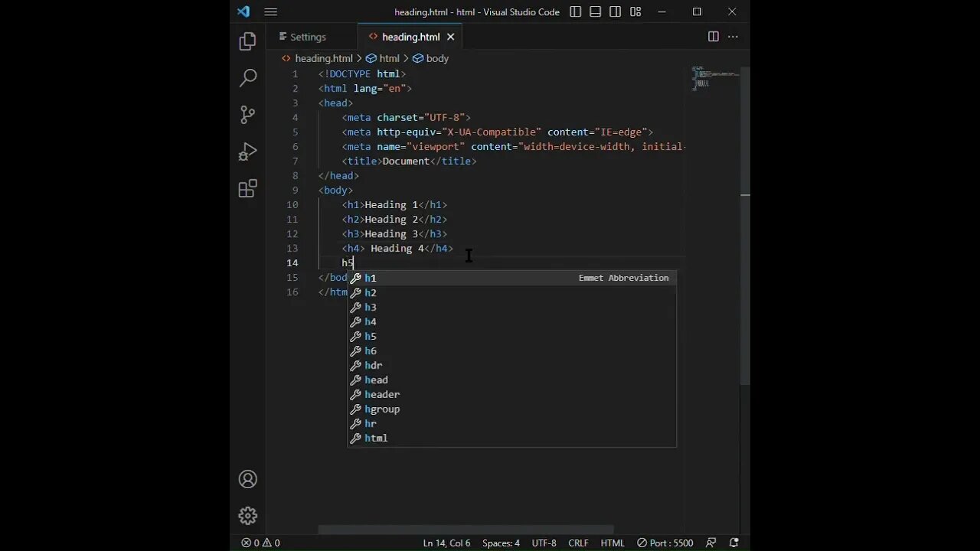Open the Explorer view in activity bar

point(247,41)
